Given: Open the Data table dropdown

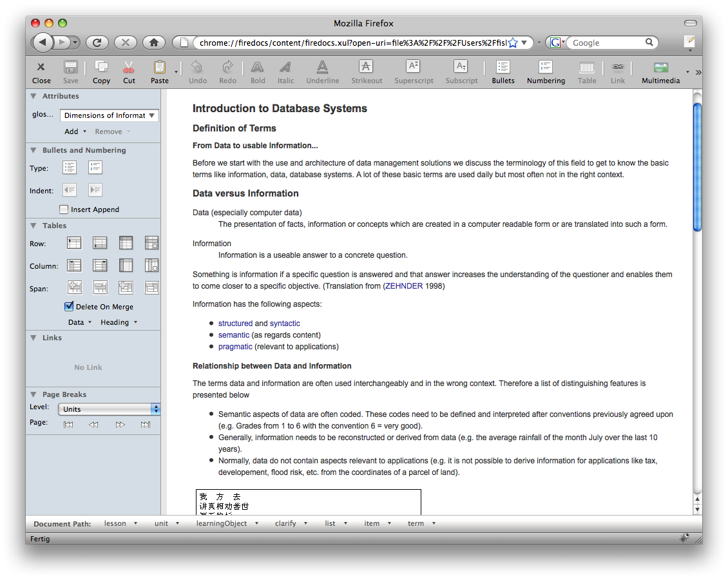Looking at the screenshot, I should pos(80,322).
